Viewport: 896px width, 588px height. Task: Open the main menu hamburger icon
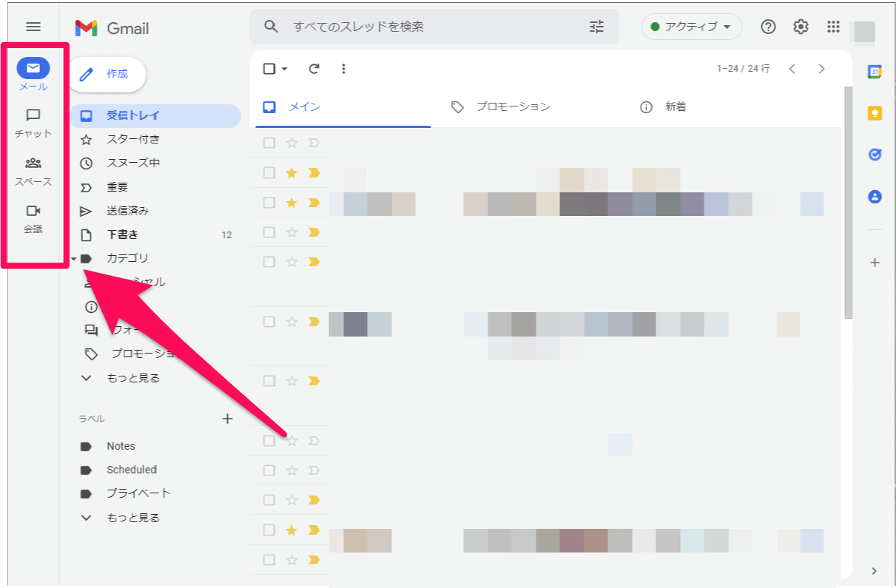click(x=33, y=27)
